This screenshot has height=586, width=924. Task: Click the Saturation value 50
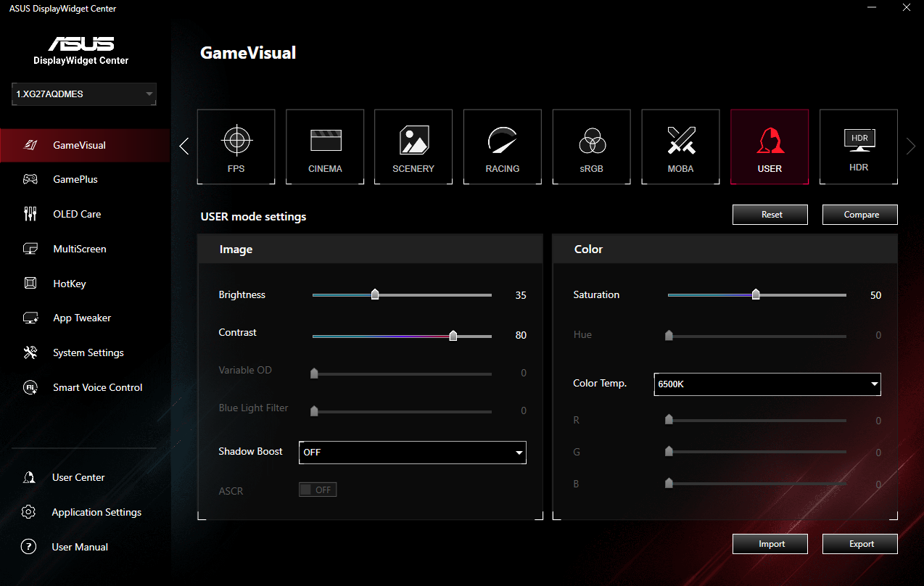click(875, 295)
